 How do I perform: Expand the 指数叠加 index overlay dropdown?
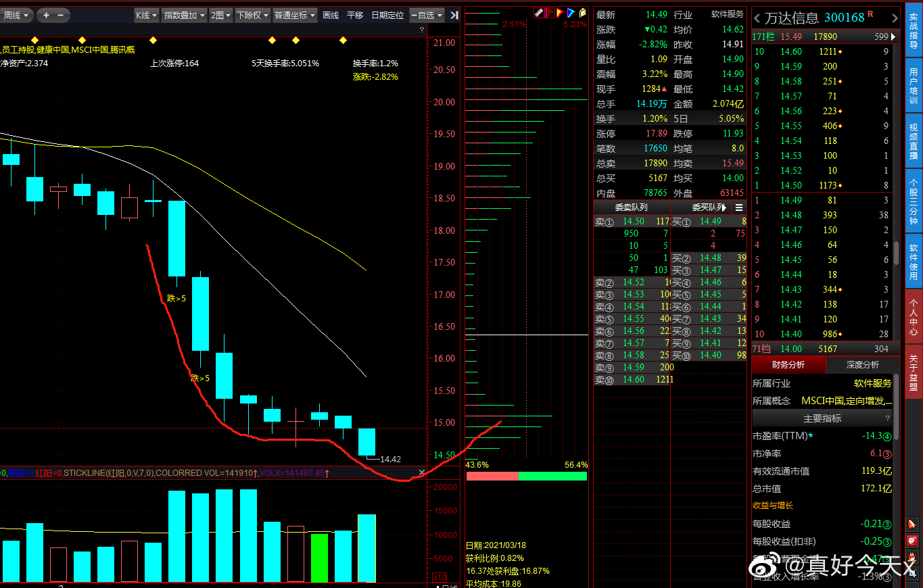pyautogui.click(x=184, y=15)
